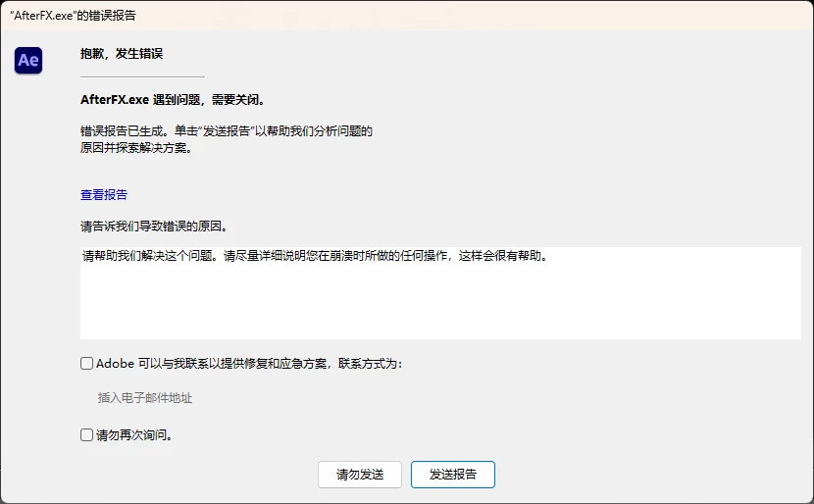Click the window title "AfterFX.exe"的错误报告

pyautogui.click(x=73, y=16)
